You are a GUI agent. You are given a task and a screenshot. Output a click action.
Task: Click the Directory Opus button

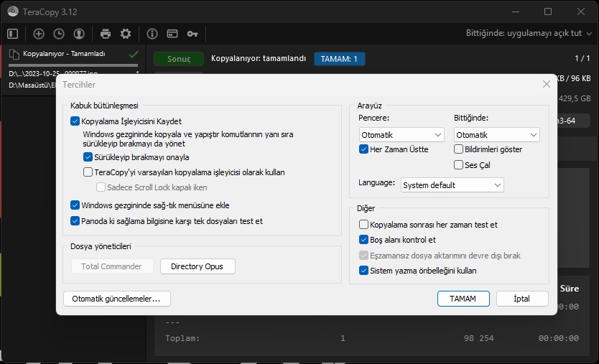point(198,266)
